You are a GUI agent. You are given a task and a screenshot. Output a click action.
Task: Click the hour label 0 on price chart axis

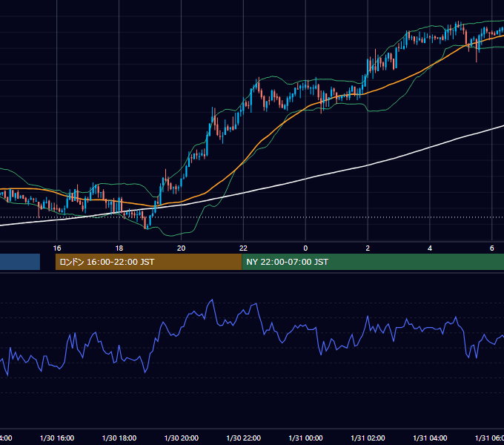(x=305, y=248)
